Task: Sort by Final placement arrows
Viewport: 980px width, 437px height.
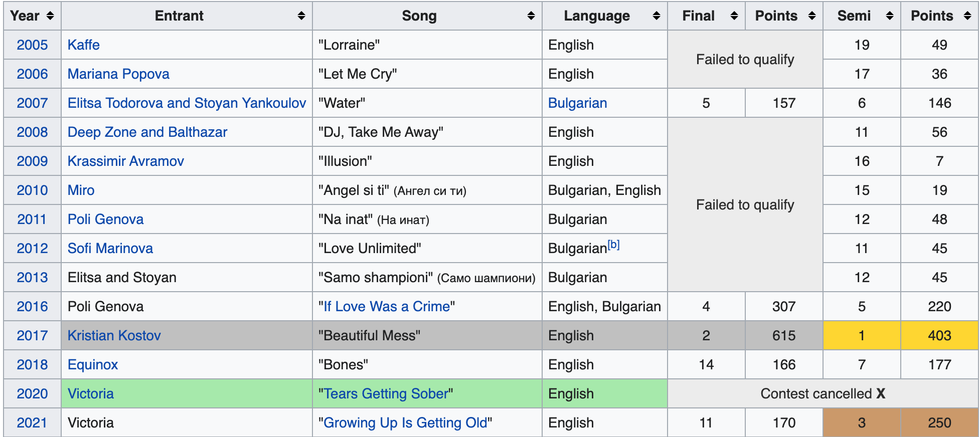Action: pyautogui.click(x=734, y=16)
